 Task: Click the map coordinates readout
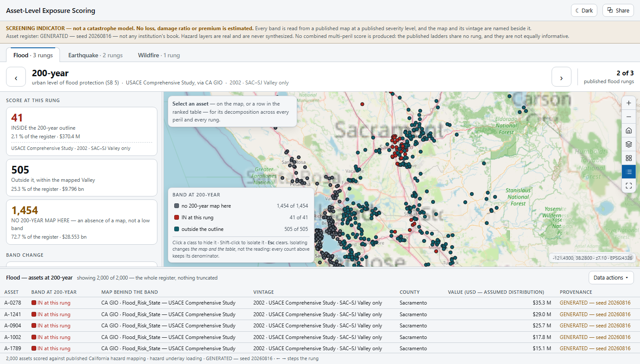[x=592, y=258]
